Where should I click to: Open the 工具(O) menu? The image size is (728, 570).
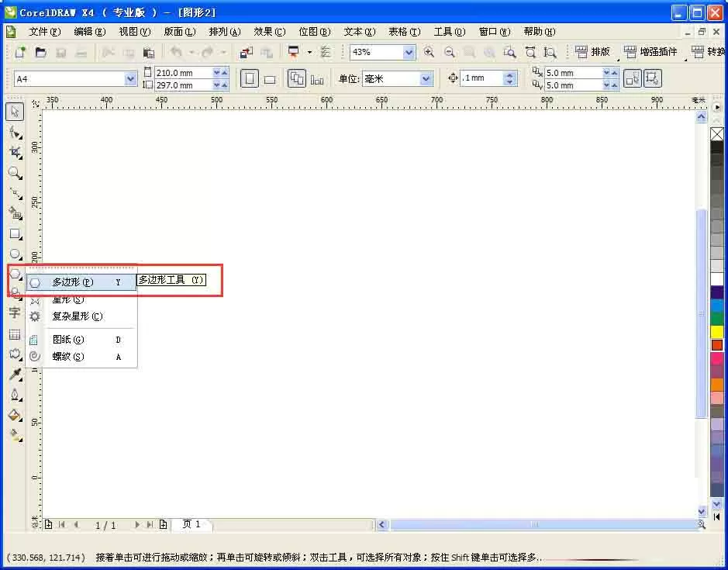(450, 32)
